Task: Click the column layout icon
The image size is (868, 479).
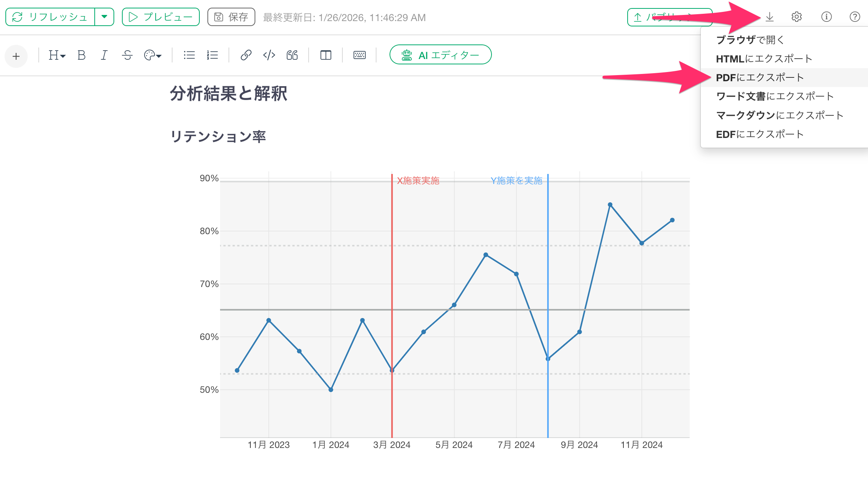Action: [325, 56]
